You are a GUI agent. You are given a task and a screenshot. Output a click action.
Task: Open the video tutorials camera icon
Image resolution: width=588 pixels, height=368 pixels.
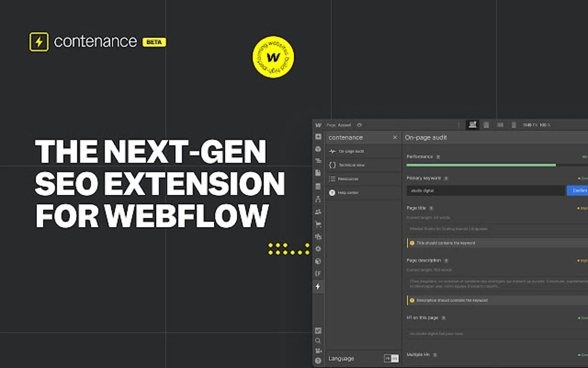click(x=318, y=351)
